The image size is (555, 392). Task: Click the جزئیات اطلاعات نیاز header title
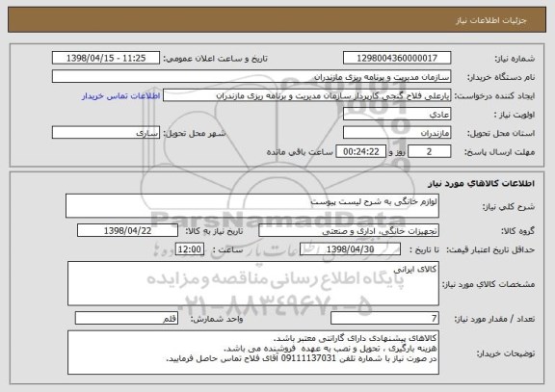[x=491, y=20]
